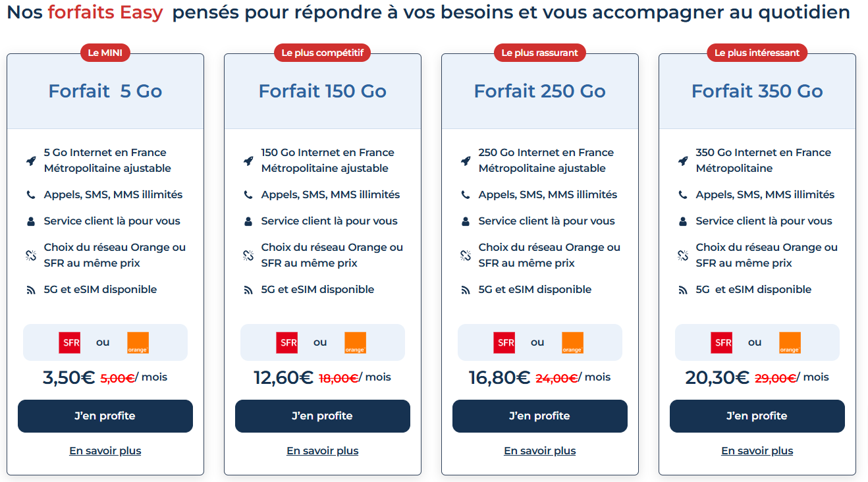The height and width of the screenshot is (482, 868).
Task: Click the 'Le plus intéressant' badge
Action: click(757, 52)
